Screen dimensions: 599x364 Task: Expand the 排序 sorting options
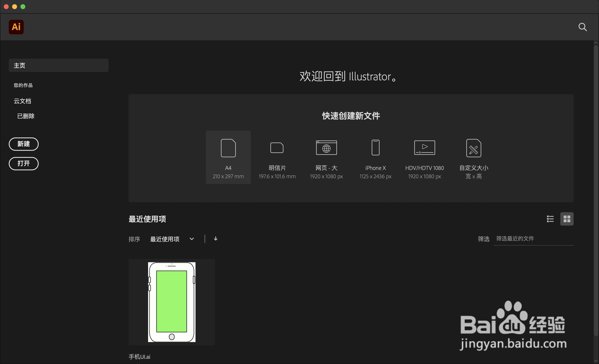(x=134, y=239)
